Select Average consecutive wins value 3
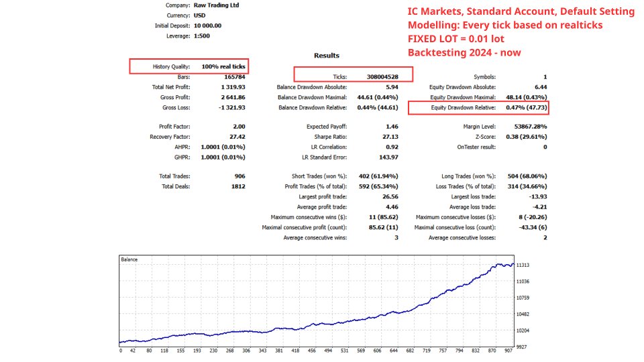The width and height of the screenshot is (644, 362). click(396, 238)
